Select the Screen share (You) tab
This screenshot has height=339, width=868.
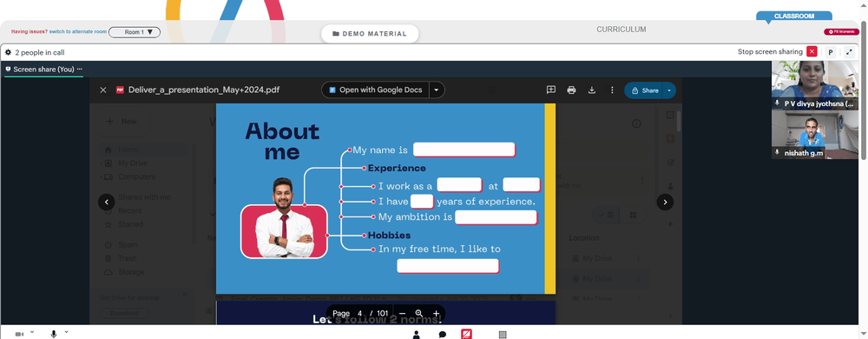tap(43, 70)
